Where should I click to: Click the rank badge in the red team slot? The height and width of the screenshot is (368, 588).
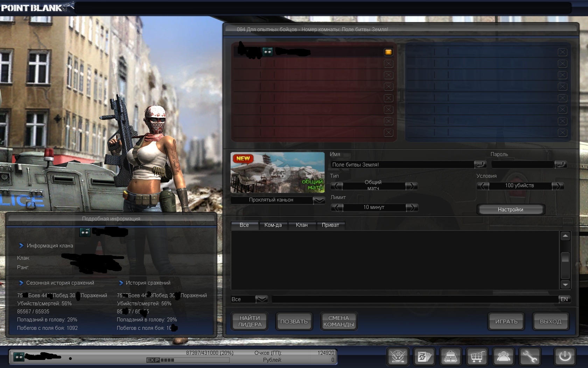click(267, 52)
